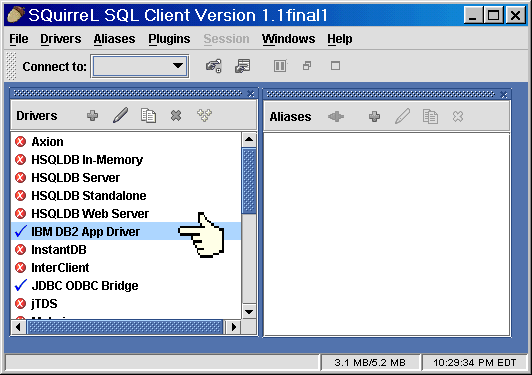
Task: Select the HSQLDB Web Server driver
Action: pos(126,213)
